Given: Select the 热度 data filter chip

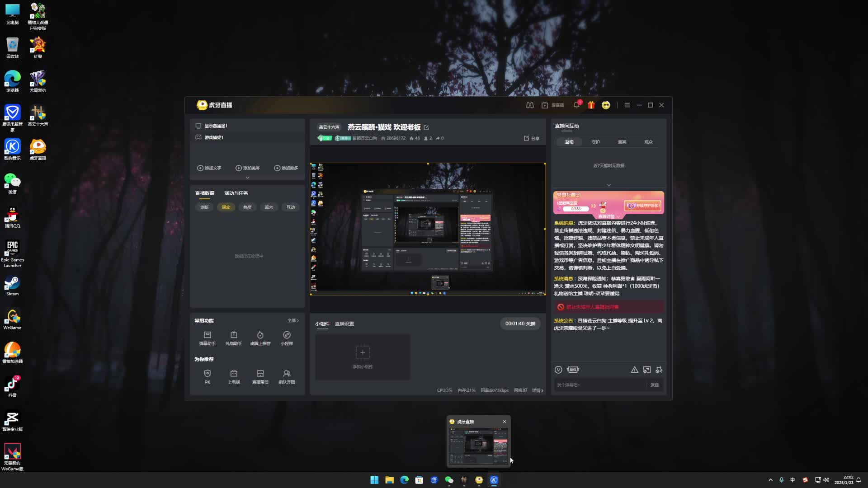Looking at the screenshot, I should pos(247,207).
